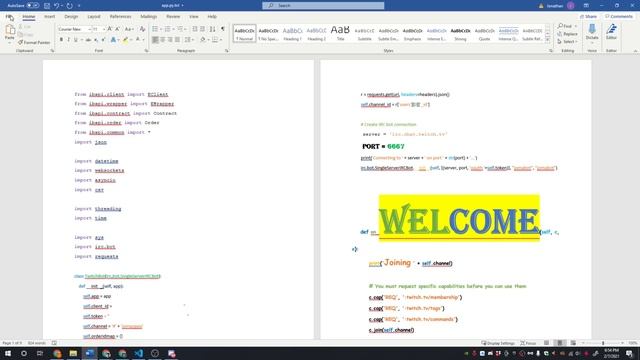Toggle Show/Hide paragraph marks
Screen dimensions: 640x360
223,29
